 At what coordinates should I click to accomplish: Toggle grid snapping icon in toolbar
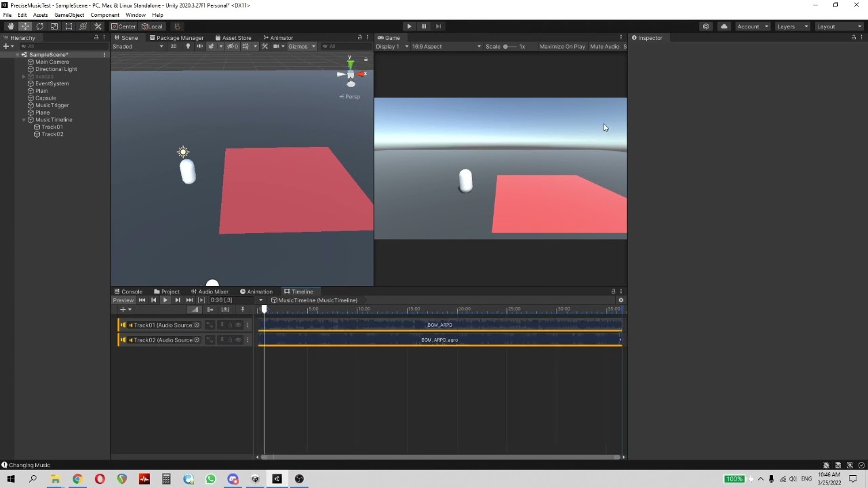pos(177,26)
